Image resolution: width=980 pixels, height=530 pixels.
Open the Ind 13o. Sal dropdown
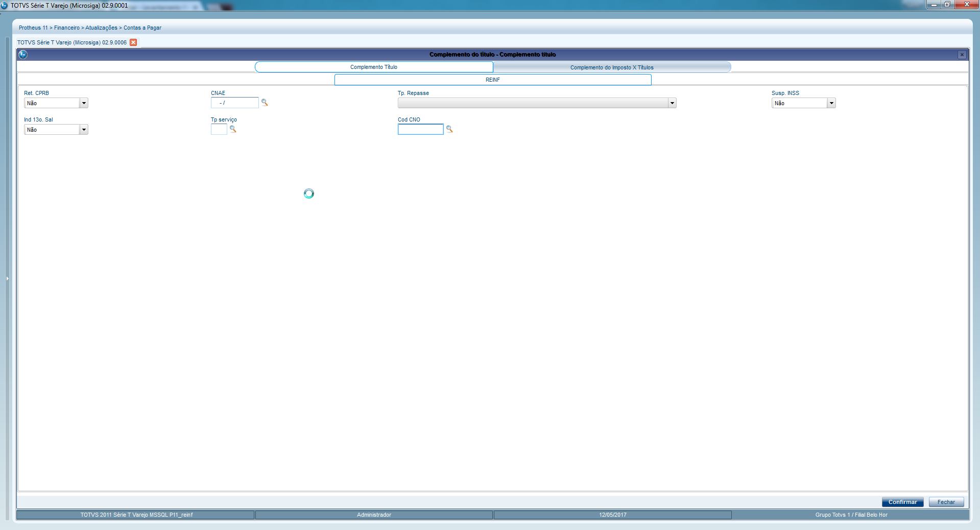84,130
